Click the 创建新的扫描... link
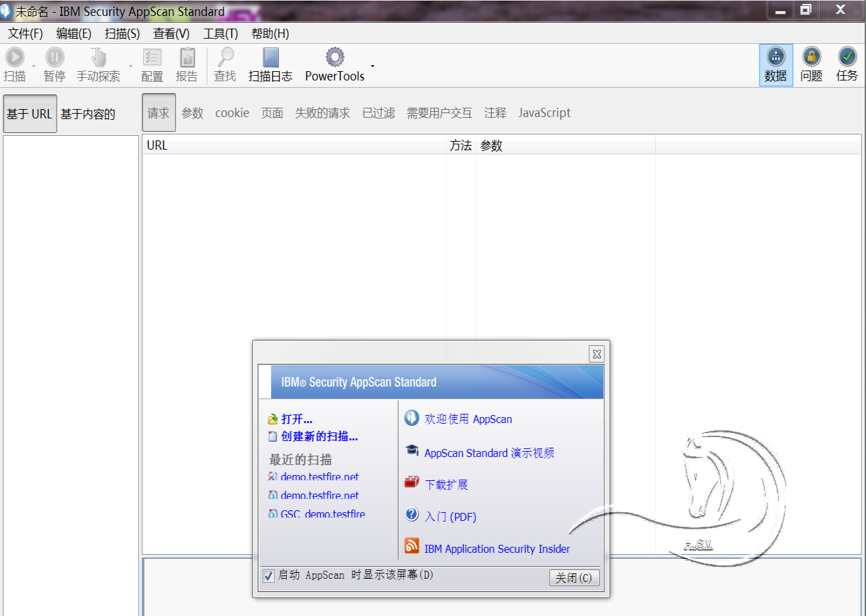The height and width of the screenshot is (616, 866). click(x=320, y=436)
